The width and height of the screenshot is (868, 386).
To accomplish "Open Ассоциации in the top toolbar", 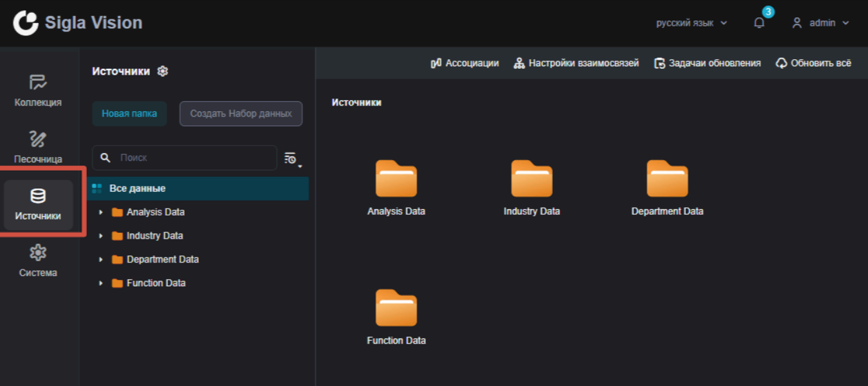I will [465, 63].
